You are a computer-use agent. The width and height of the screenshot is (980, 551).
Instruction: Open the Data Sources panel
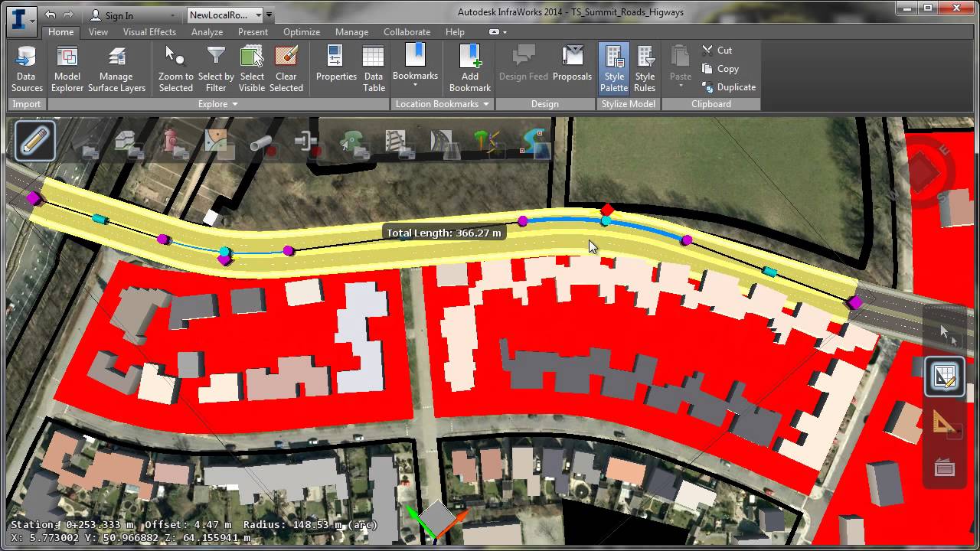pyautogui.click(x=27, y=69)
